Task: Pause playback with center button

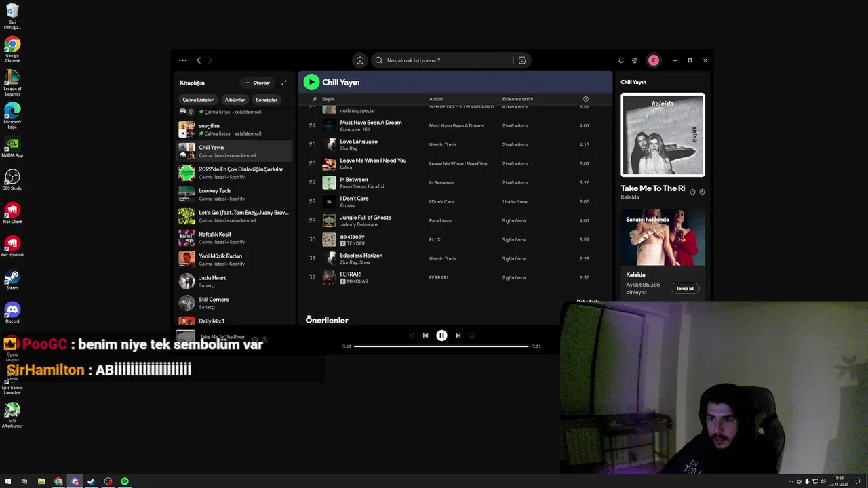Action: (x=441, y=335)
